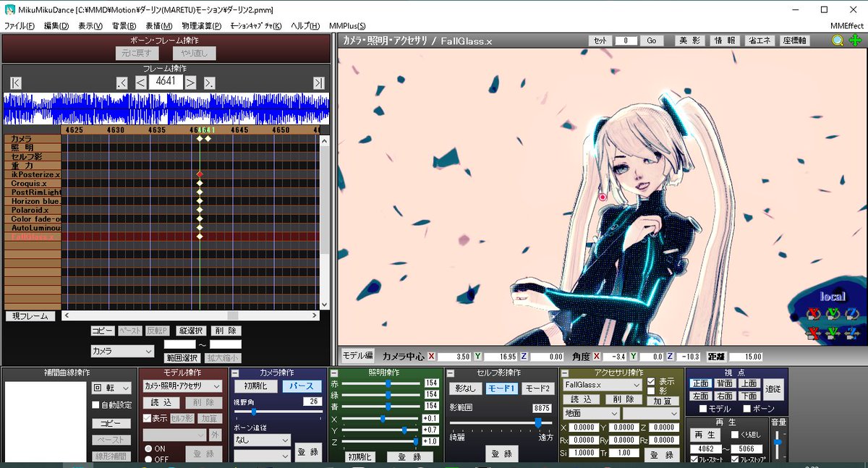The image size is (868, 468).
Task: Click the 美影 button above viewport
Action: (690, 41)
